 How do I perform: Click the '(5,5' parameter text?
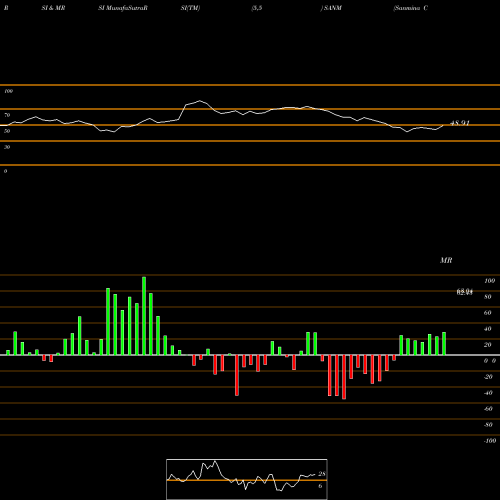click(x=257, y=8)
